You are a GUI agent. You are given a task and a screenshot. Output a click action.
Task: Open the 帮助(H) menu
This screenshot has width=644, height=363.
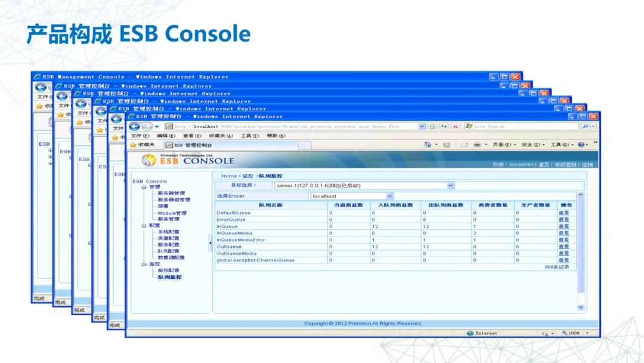[275, 136]
